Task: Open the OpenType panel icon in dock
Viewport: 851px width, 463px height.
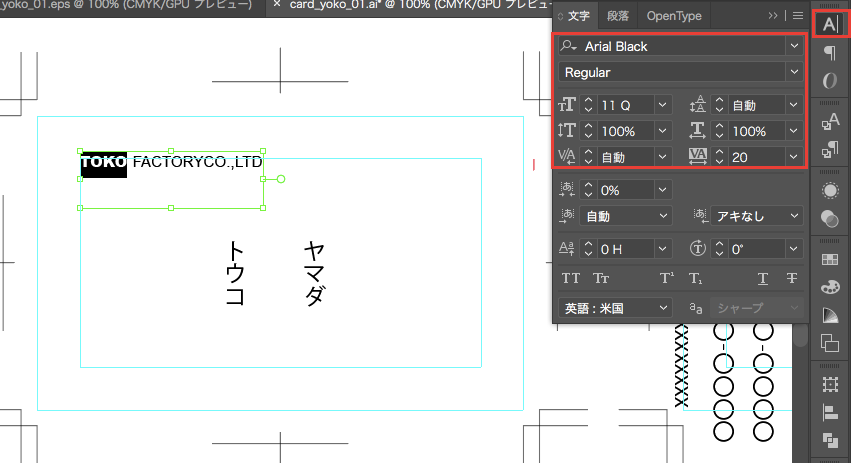Action: click(x=829, y=81)
